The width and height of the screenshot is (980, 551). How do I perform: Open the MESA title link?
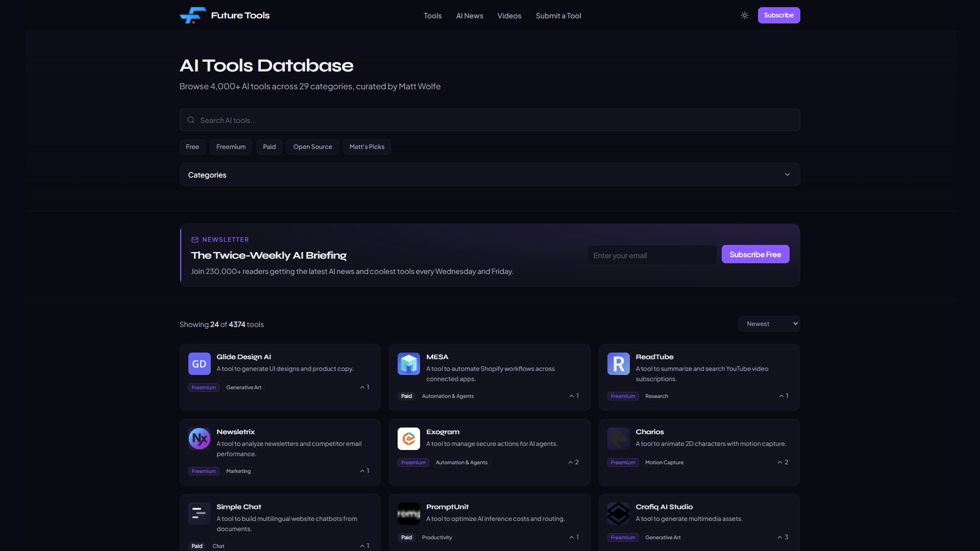(x=437, y=357)
